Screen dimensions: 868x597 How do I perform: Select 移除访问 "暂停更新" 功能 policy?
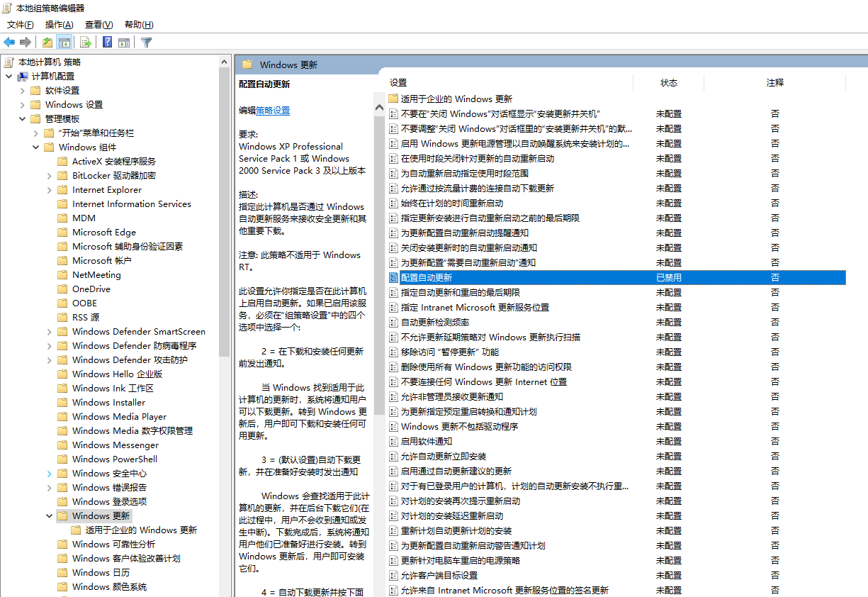coord(450,352)
